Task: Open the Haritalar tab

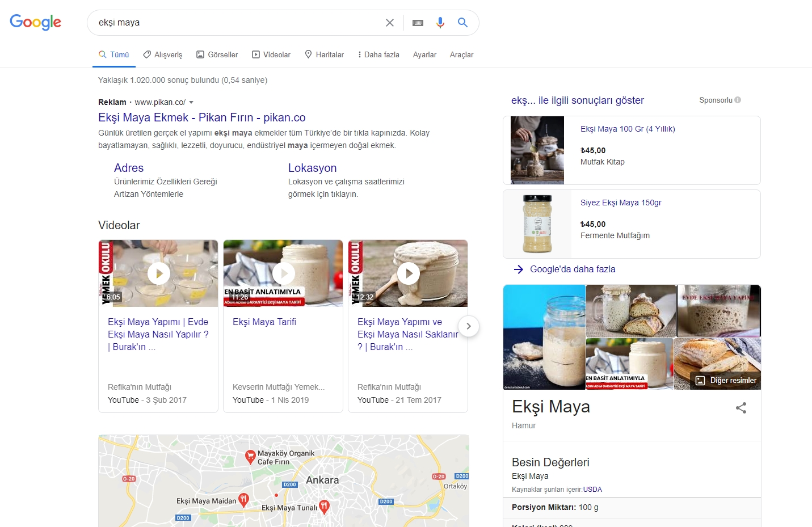Action: [325, 54]
